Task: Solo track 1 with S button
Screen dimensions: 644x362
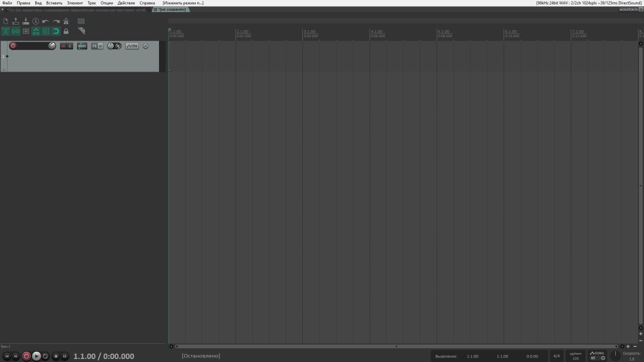Action: coord(70,46)
